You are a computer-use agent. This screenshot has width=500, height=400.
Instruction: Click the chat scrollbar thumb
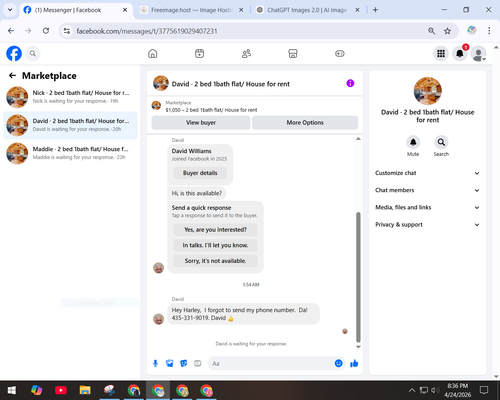tap(358, 277)
